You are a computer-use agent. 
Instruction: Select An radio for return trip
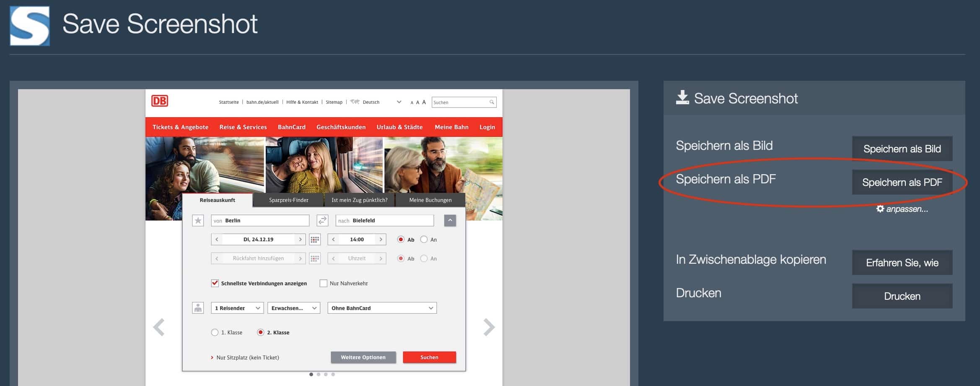tap(424, 258)
